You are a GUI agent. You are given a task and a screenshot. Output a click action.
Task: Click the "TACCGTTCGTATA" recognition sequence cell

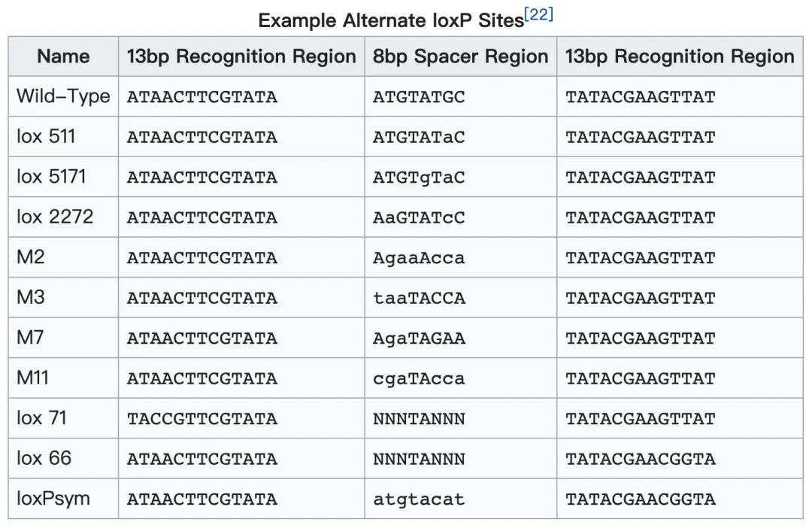[201, 419]
